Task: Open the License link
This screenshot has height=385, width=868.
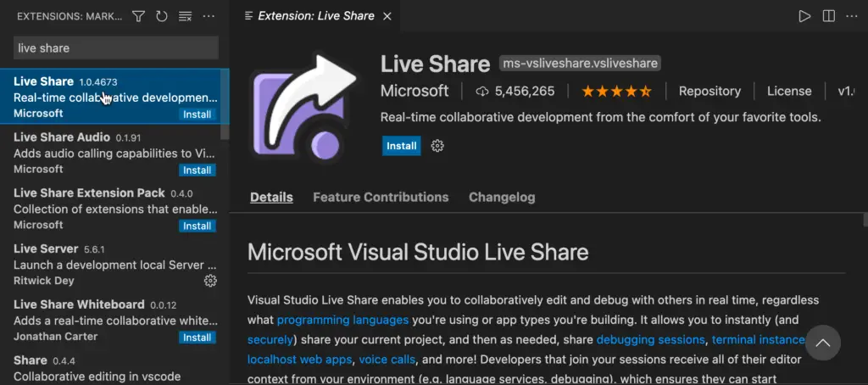Action: pyautogui.click(x=789, y=92)
